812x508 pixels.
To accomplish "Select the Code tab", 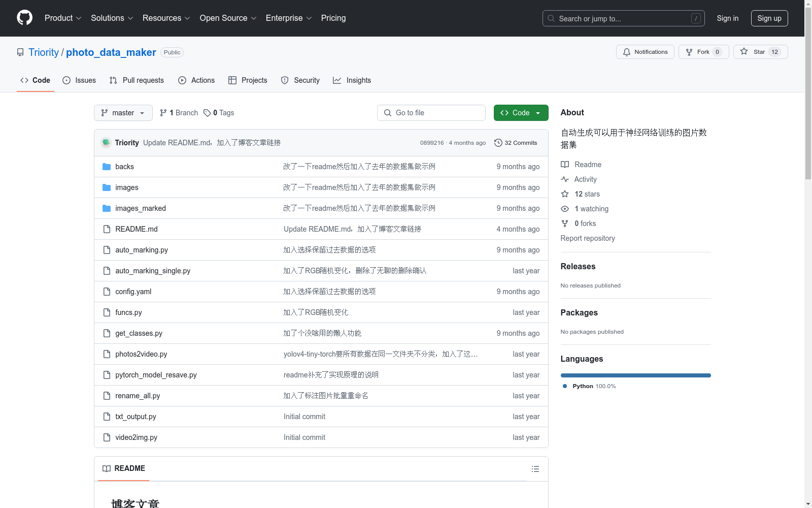I will point(36,80).
